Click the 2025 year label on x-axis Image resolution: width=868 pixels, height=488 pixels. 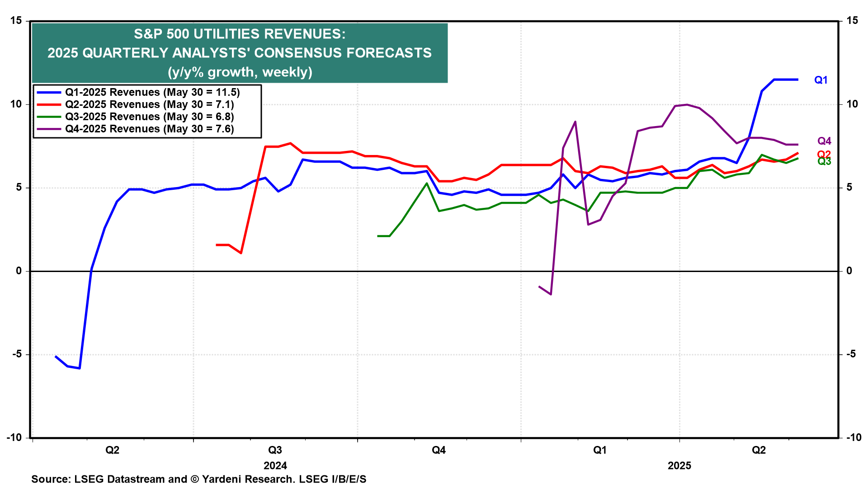click(679, 465)
